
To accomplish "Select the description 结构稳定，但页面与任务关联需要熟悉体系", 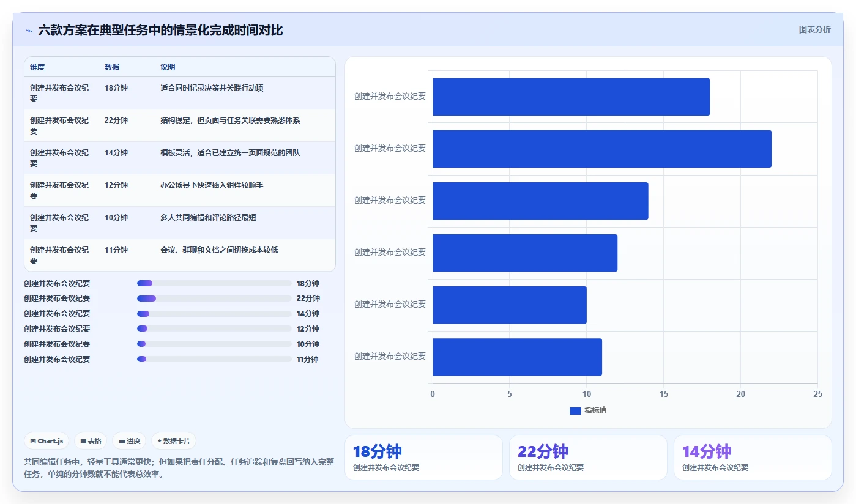I will coord(230,120).
